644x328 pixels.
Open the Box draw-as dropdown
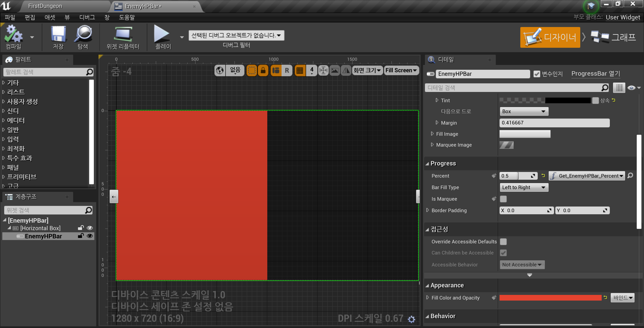click(524, 111)
